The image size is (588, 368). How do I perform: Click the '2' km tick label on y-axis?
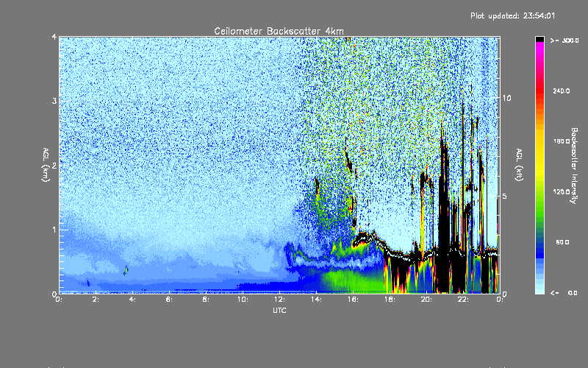pos(54,165)
